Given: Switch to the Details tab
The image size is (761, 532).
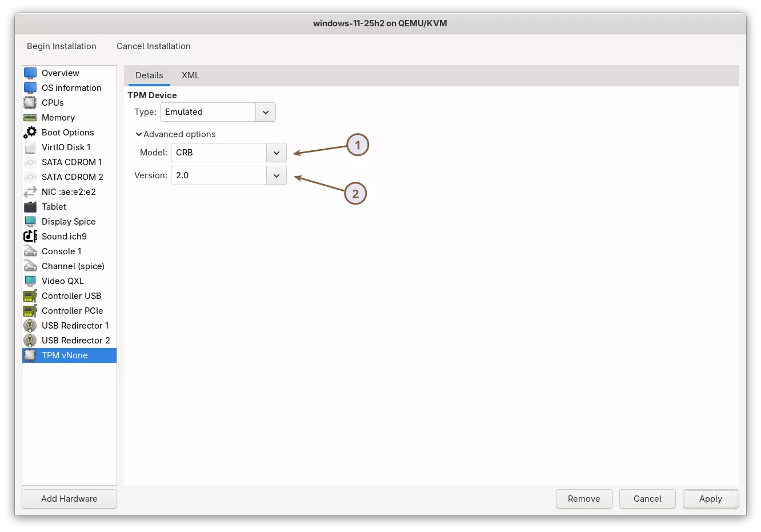Looking at the screenshot, I should point(149,75).
